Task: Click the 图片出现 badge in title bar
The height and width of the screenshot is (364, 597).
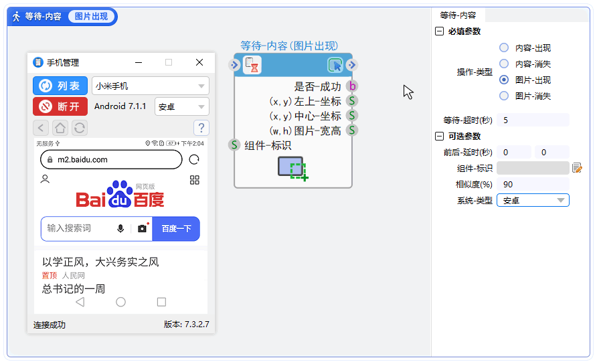Action: coord(92,16)
